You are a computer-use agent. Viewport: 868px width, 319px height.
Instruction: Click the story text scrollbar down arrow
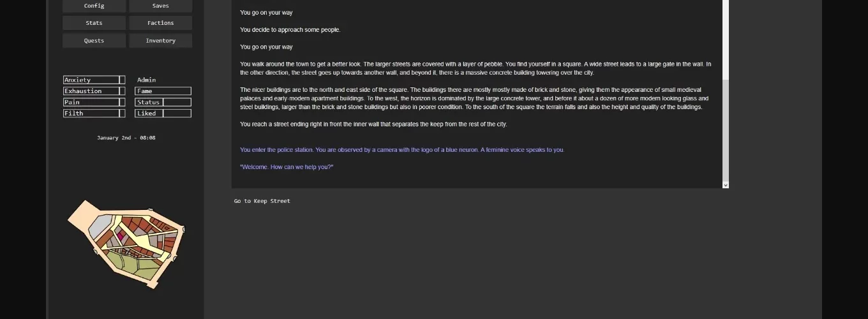coord(725,185)
